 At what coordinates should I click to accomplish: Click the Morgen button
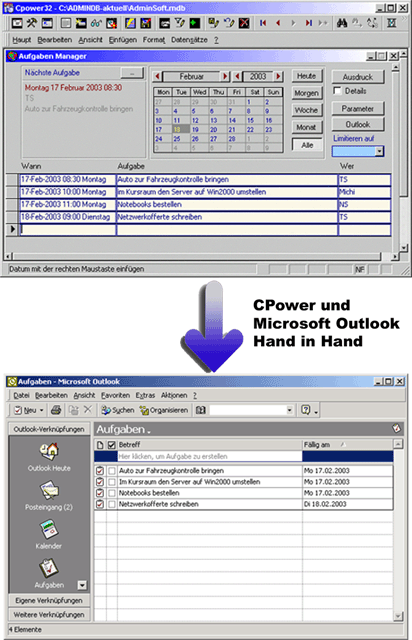click(x=307, y=93)
